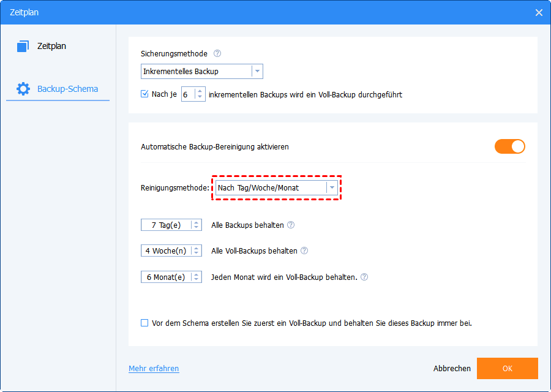Click help icon next to Alle Backups behalten
The width and height of the screenshot is (551, 392).
(x=291, y=225)
